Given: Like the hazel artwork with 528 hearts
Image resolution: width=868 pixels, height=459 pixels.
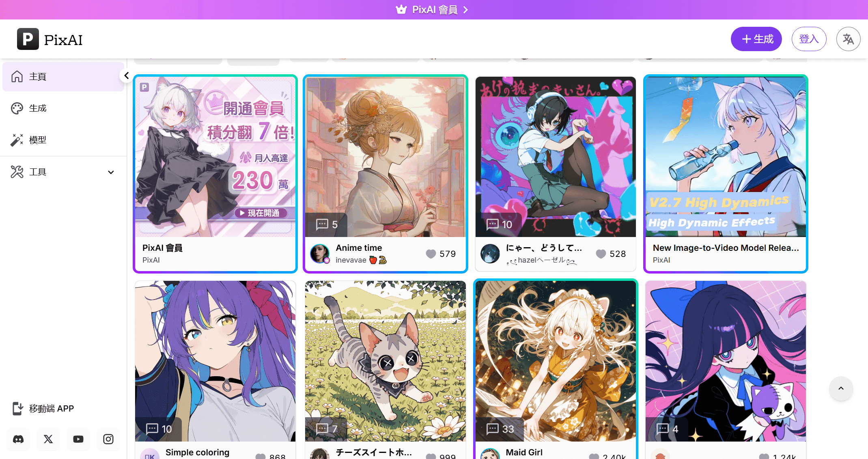Looking at the screenshot, I should pyautogui.click(x=601, y=254).
